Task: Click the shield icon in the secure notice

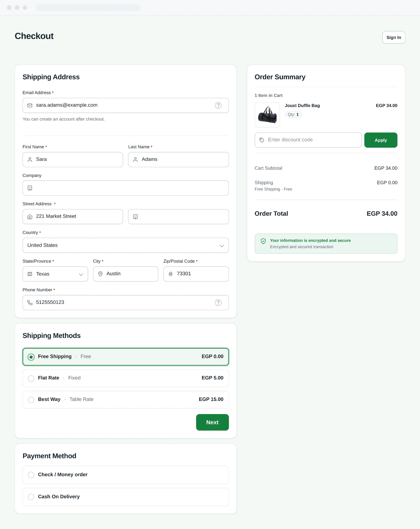Action: click(x=263, y=241)
